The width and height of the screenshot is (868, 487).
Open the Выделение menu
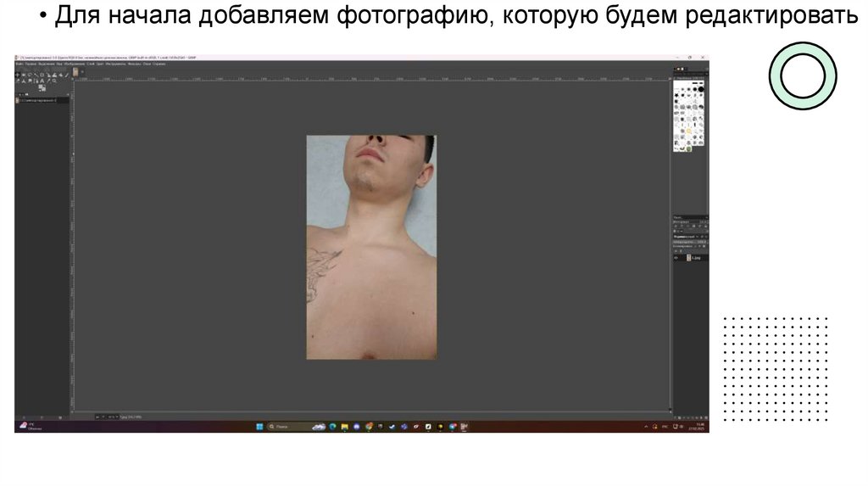pyautogui.click(x=47, y=64)
